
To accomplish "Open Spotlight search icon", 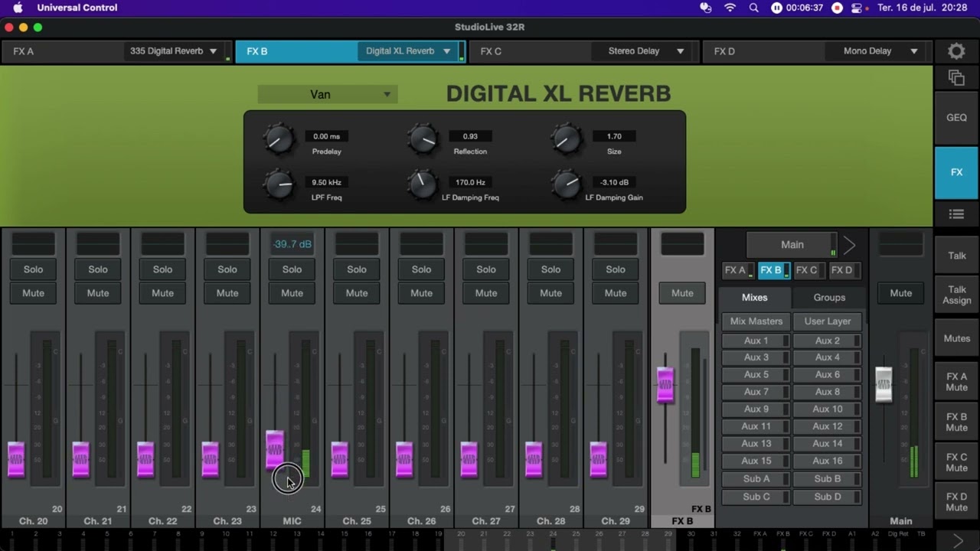I will [754, 8].
